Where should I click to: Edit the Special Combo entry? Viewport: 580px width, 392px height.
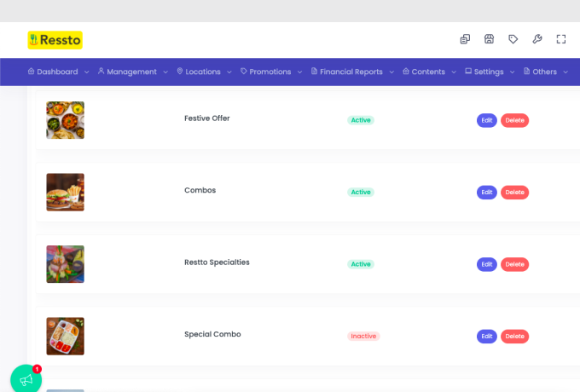(x=486, y=337)
